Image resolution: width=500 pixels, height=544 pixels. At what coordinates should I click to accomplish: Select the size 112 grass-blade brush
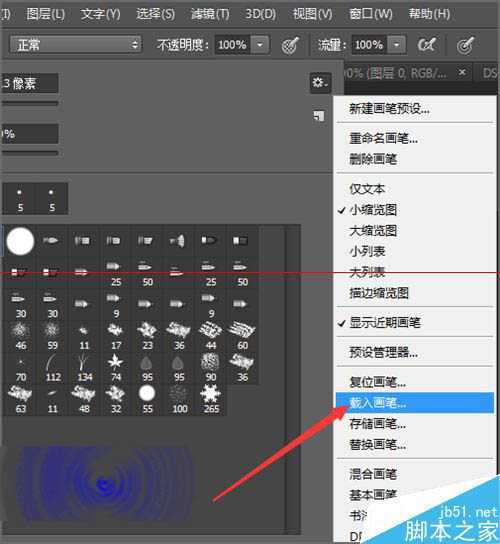(52, 368)
